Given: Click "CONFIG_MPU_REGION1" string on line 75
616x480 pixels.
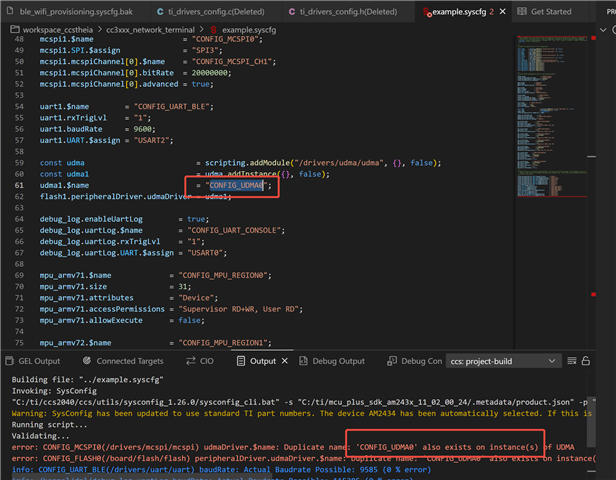Looking at the screenshot, I should (223, 343).
